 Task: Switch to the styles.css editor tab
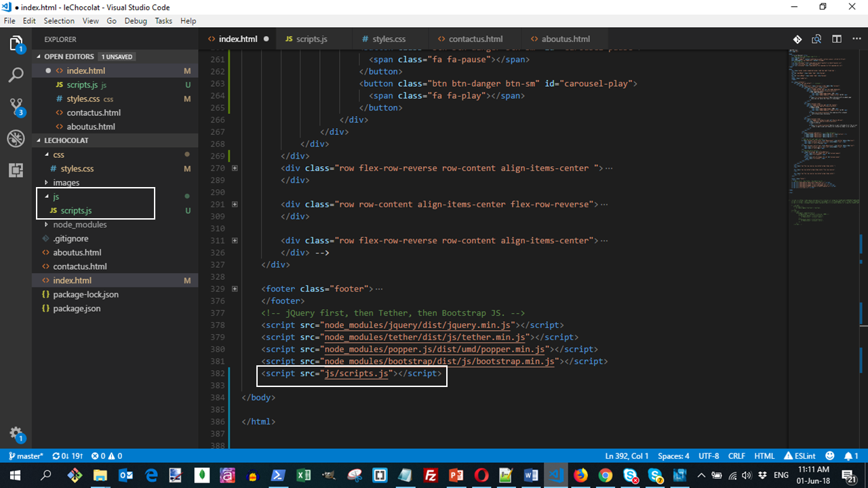pyautogui.click(x=389, y=39)
